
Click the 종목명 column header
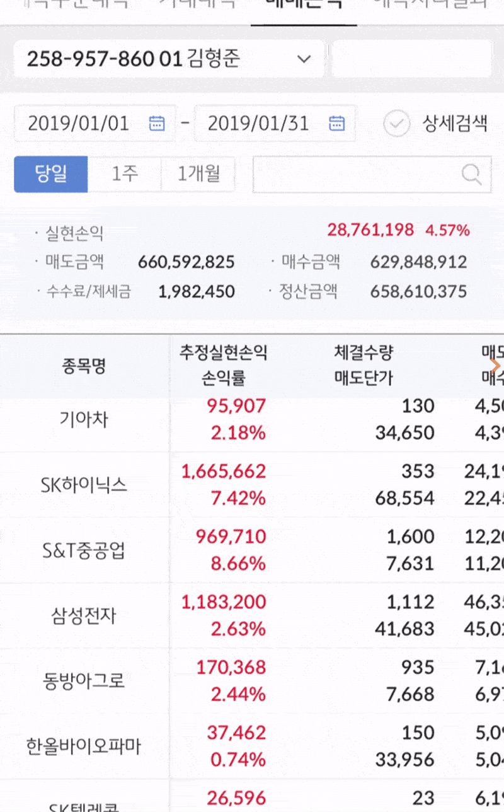pos(84,366)
